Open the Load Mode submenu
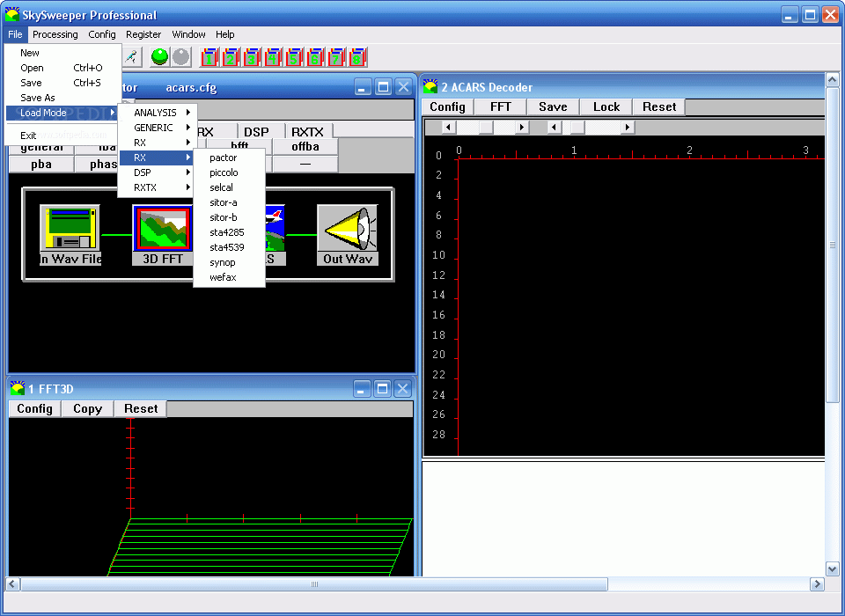The width and height of the screenshot is (845, 616). 63,113
